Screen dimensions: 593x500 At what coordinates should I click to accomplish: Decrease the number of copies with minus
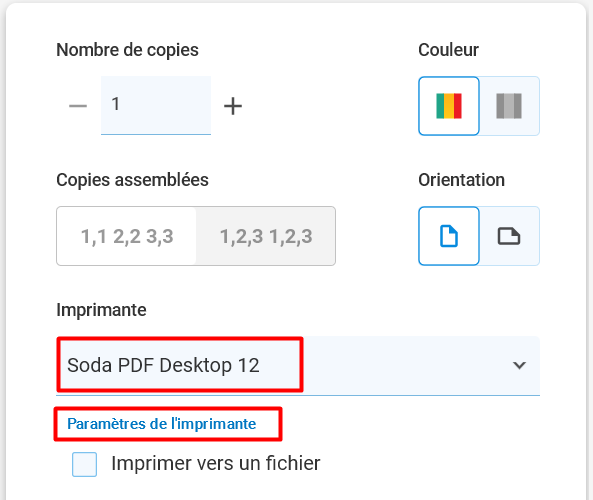[78, 106]
